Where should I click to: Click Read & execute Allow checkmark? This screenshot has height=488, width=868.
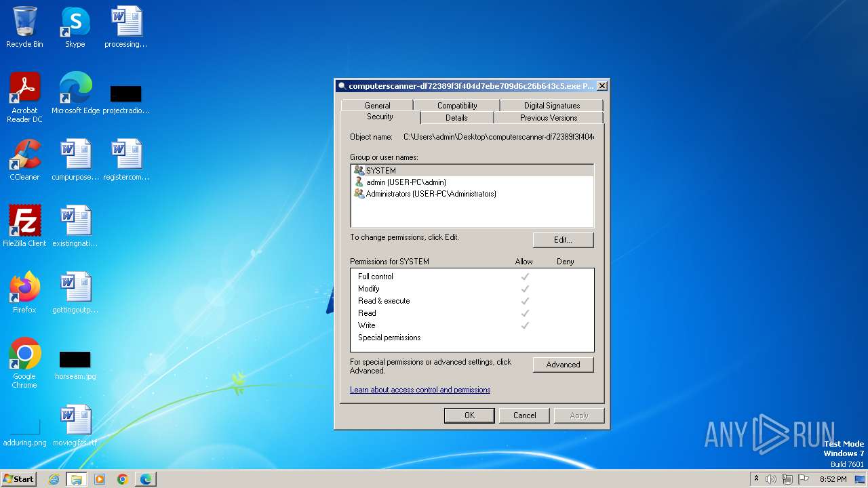pyautogui.click(x=525, y=301)
